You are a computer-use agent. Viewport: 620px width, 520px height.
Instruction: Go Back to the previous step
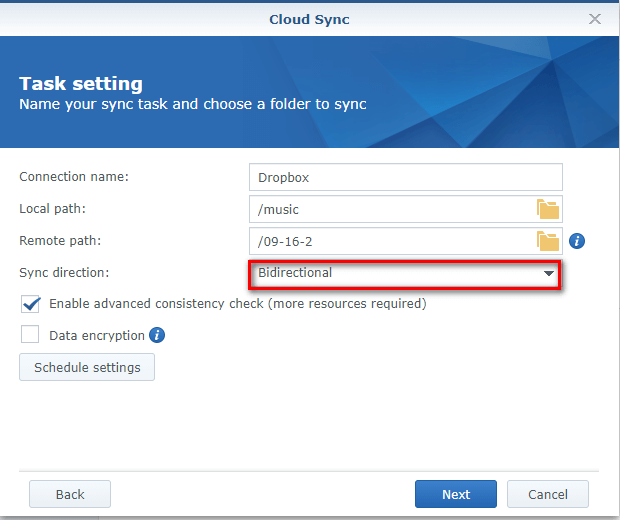[x=70, y=494]
